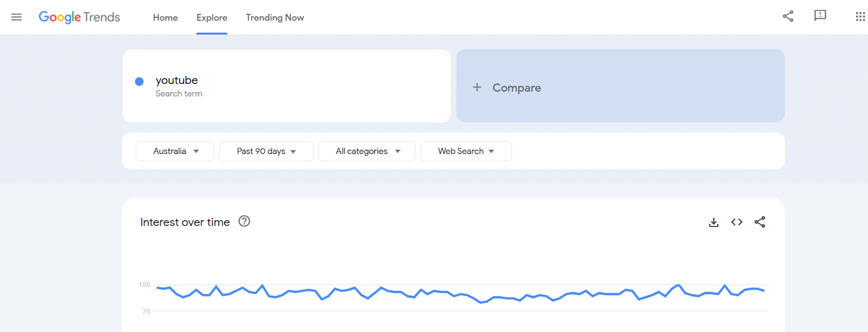Click the blue dot beside youtube
Image resolution: width=868 pixels, height=332 pixels.
[x=139, y=81]
